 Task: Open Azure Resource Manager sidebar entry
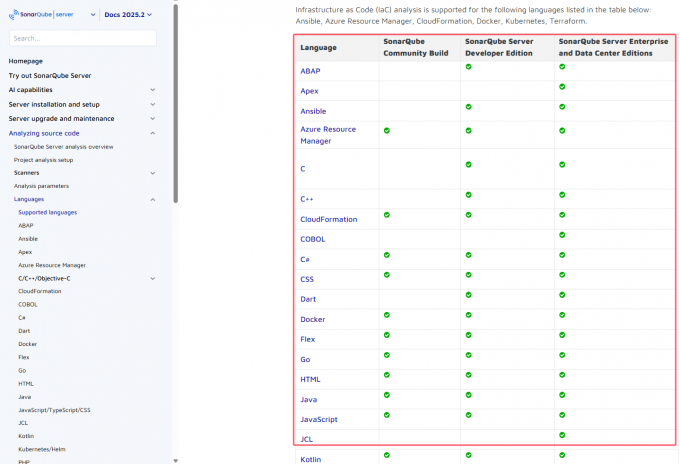tap(52, 265)
